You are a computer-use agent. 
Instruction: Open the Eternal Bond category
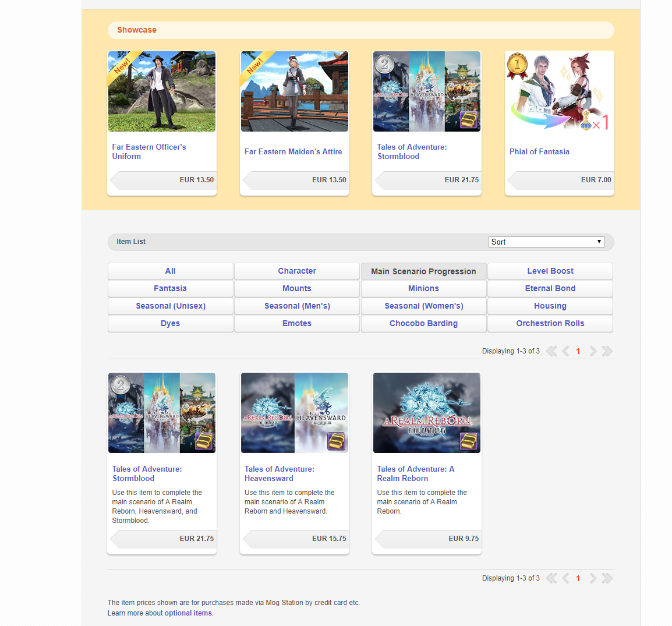(x=550, y=289)
